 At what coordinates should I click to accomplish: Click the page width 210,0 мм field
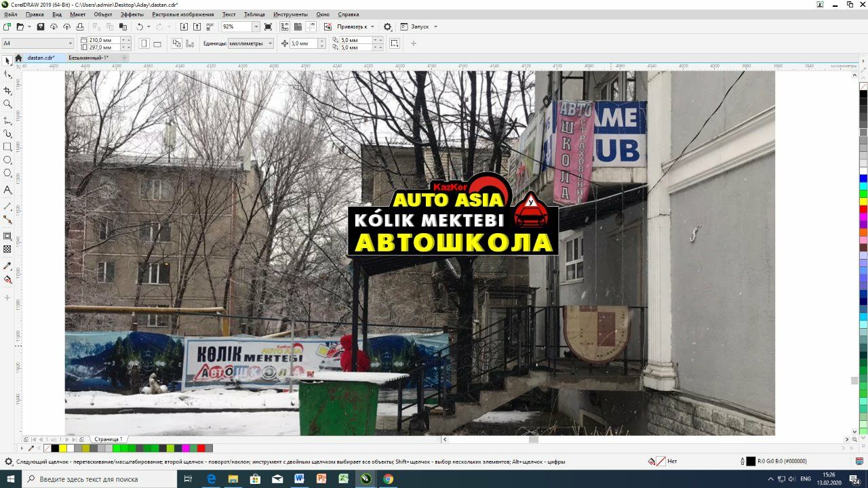tap(104, 40)
